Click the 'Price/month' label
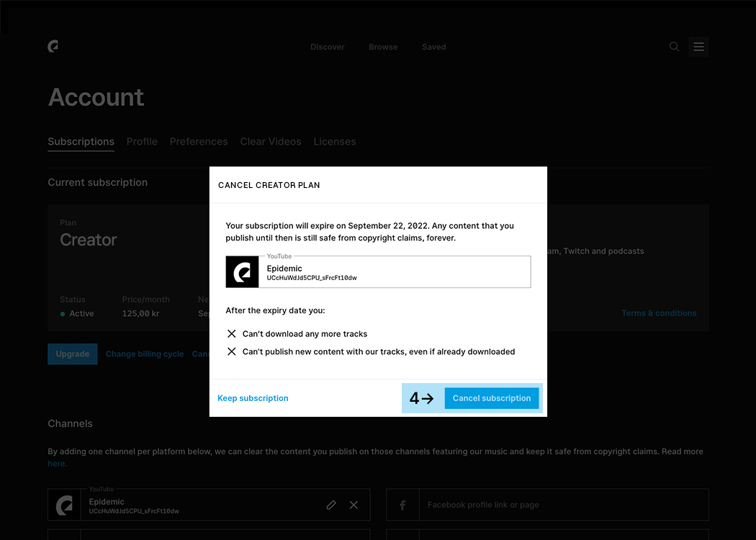 coord(146,300)
